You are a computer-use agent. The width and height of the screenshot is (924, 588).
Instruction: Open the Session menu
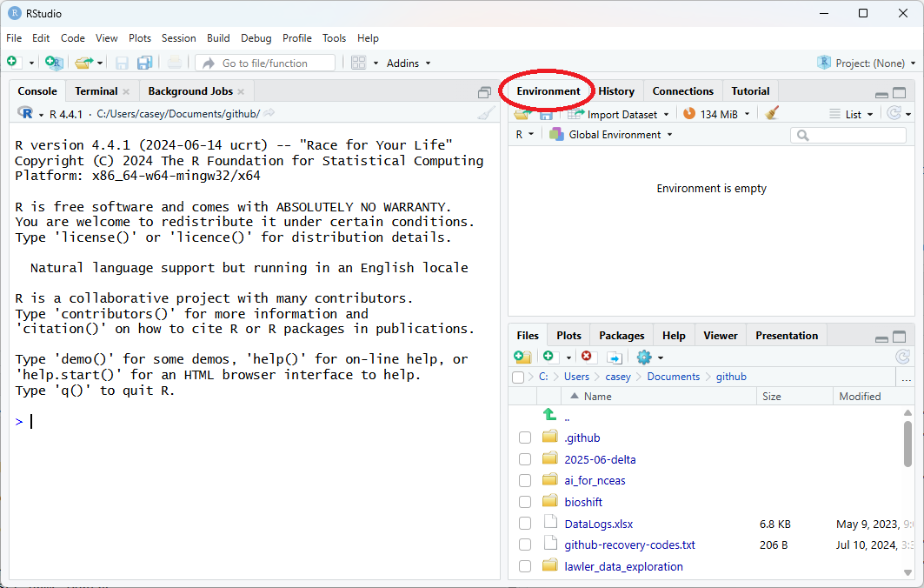click(178, 38)
